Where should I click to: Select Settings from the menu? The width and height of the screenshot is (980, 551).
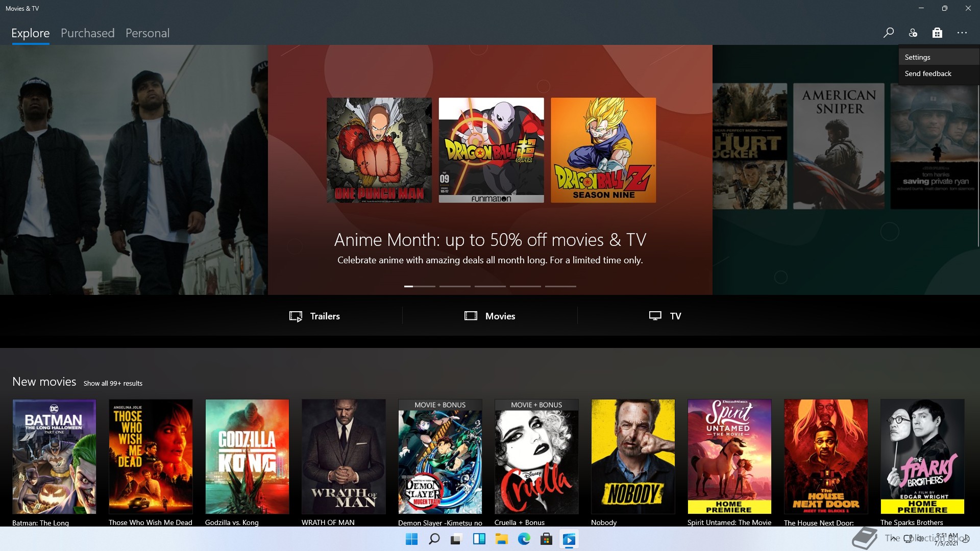(939, 57)
